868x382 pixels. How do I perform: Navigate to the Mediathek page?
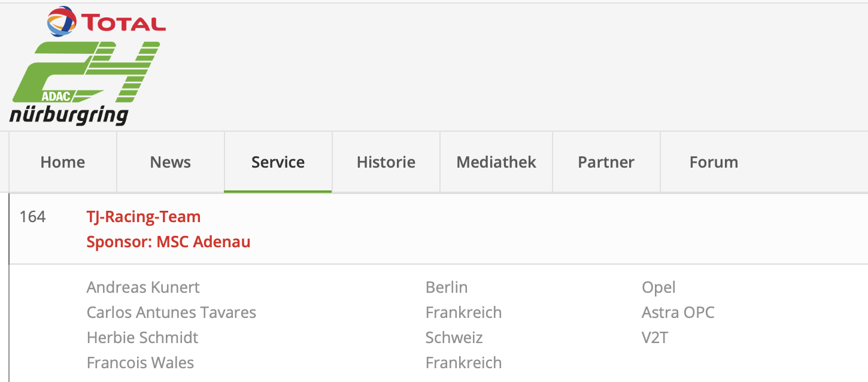(496, 162)
